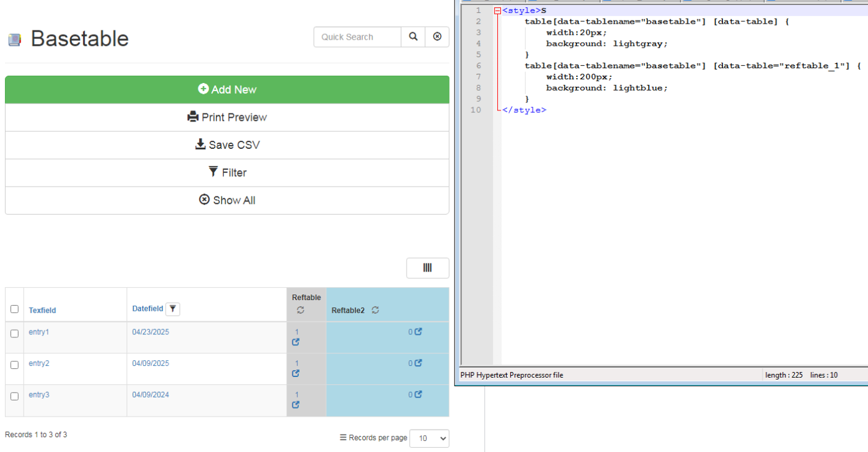Click line number 6 in the editor
This screenshot has height=452, width=868.
coord(478,66)
